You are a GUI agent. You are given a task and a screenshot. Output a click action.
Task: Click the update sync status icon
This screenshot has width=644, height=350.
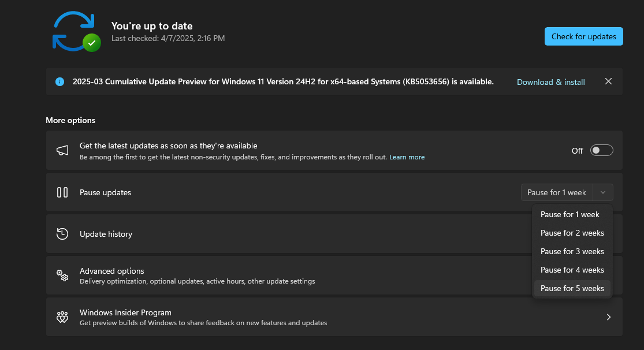75,32
